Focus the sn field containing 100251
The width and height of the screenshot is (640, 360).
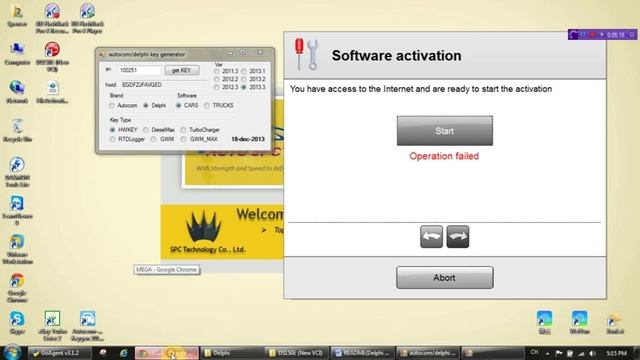(x=139, y=70)
